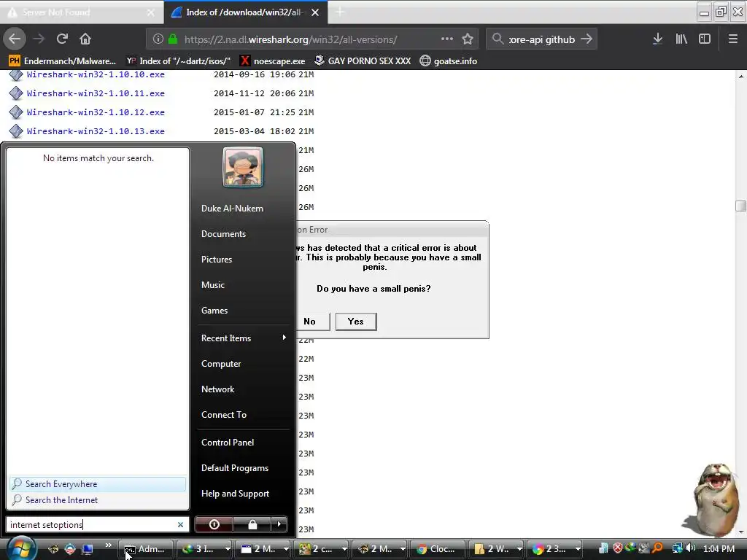Download Wireshark-win32-1.10.13.exe
Viewport: 747px width, 560px height.
96,131
